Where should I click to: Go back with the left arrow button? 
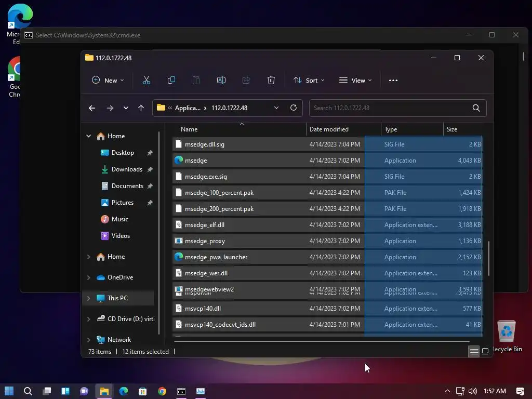pyautogui.click(x=92, y=108)
